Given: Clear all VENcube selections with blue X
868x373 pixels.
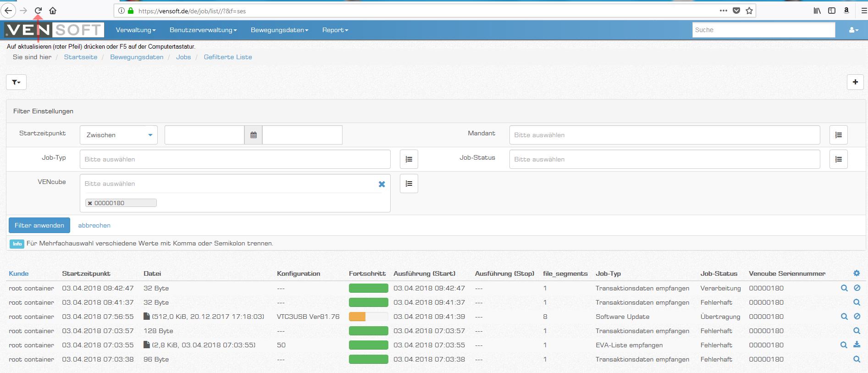Looking at the screenshot, I should pyautogui.click(x=381, y=184).
